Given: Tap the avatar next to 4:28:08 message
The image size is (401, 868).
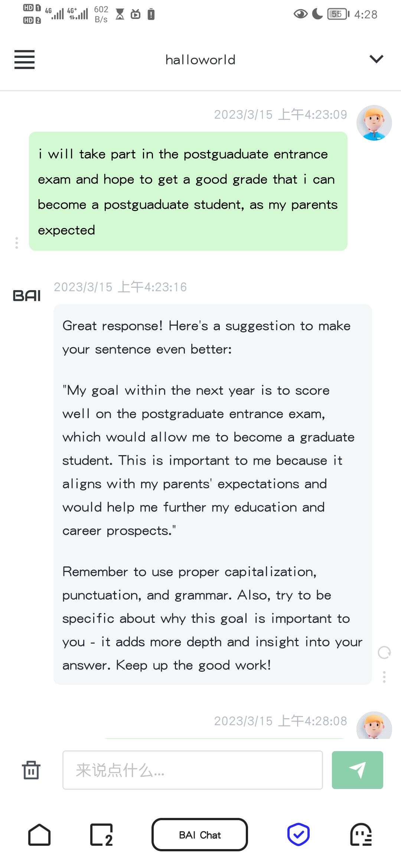Looking at the screenshot, I should (374, 725).
